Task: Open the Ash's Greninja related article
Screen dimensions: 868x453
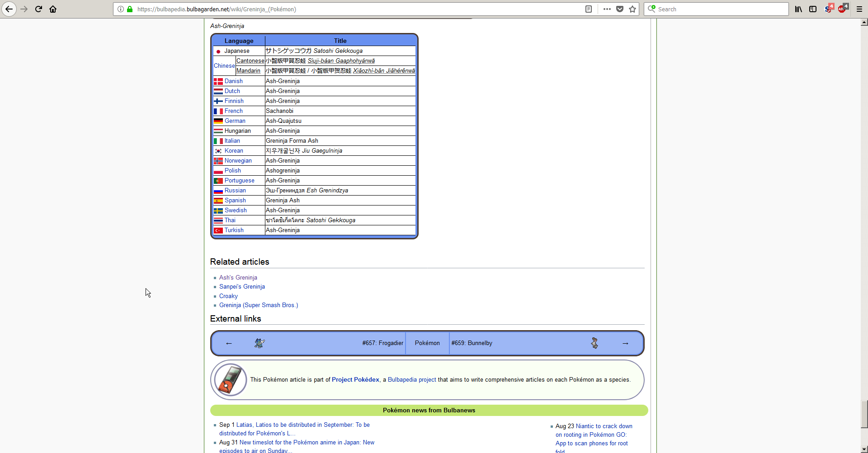Action: 238,278
